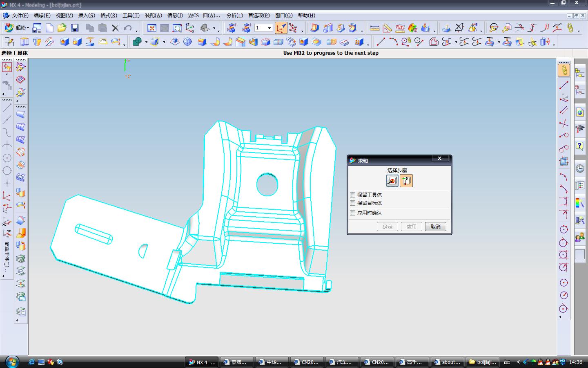Screen dimensions: 588x368
Task: Expand the boolean unite icon dropdown arrow
Action: tap(146, 42)
